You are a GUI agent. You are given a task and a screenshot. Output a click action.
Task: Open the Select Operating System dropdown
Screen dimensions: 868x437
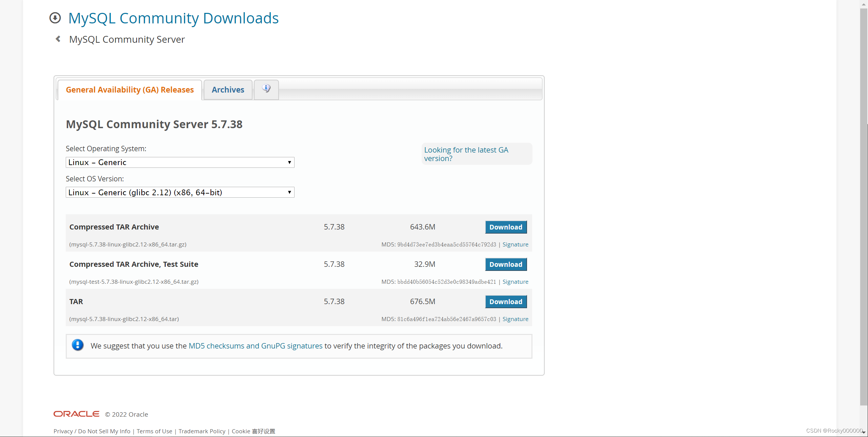pos(180,162)
